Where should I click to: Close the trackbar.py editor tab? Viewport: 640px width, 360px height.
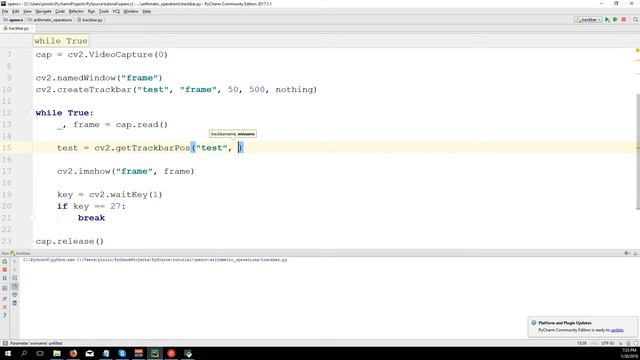click(32, 29)
